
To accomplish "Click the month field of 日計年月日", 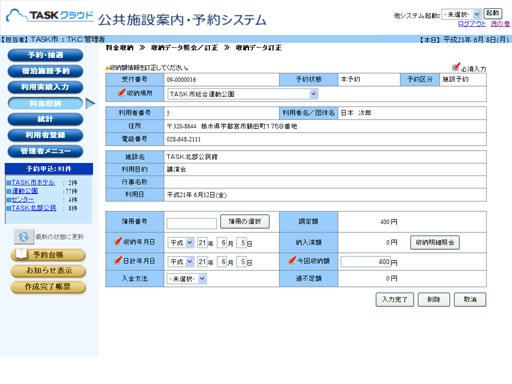I will [222, 262].
